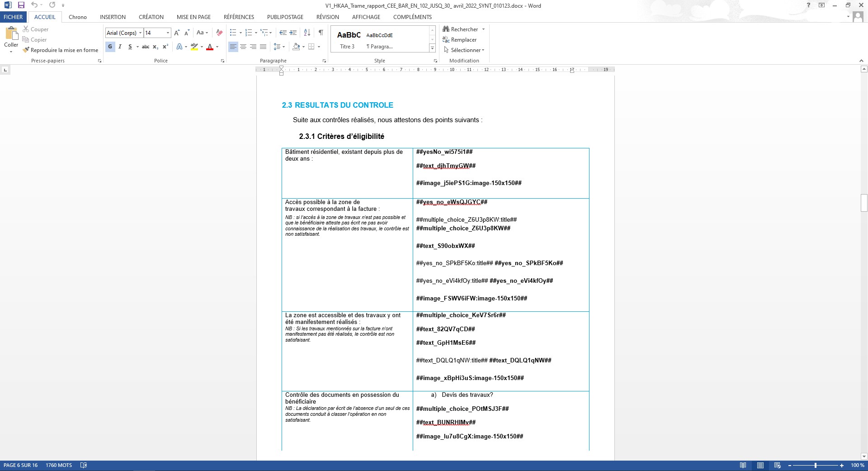Viewport: 868px width, 471px height.
Task: Justify text with the justify alignment icon
Action: (263, 47)
